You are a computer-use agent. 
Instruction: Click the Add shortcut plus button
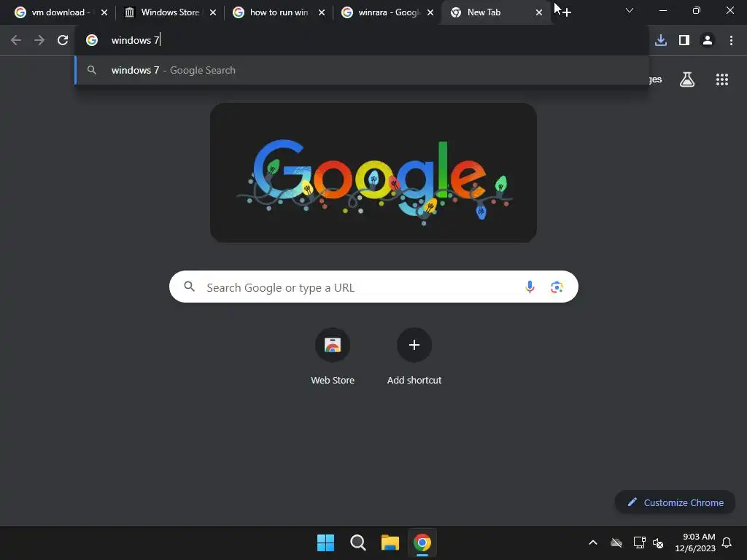point(414,345)
